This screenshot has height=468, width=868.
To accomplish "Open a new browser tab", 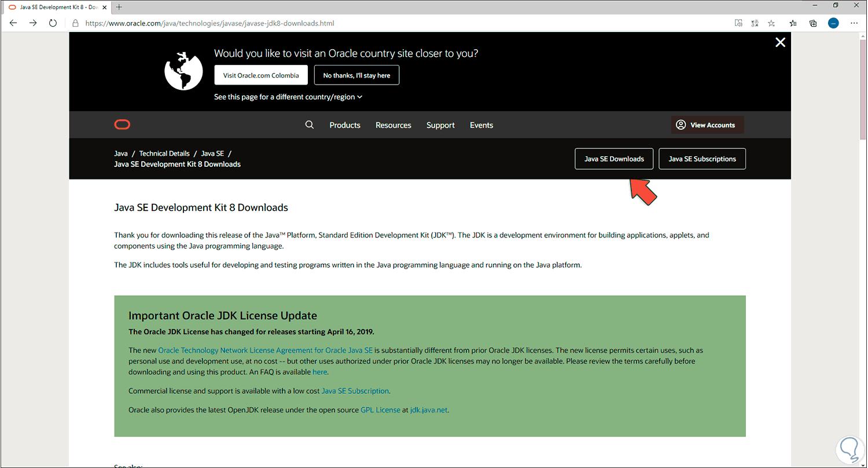I will (119, 7).
